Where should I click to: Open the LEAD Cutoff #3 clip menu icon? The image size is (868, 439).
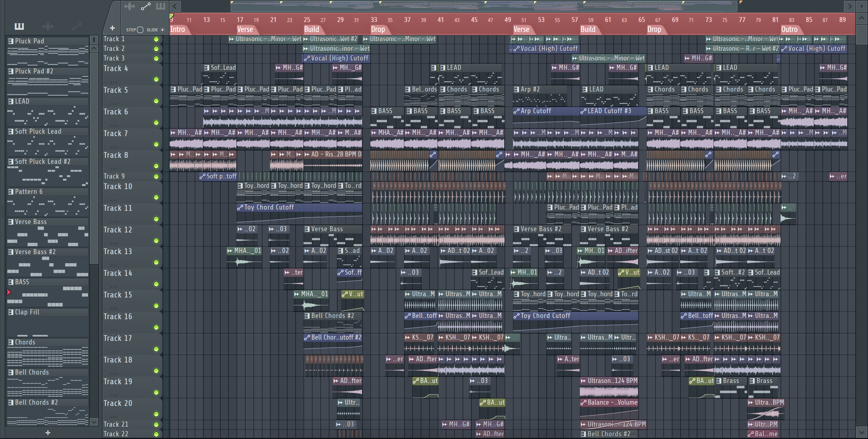pyautogui.click(x=583, y=111)
